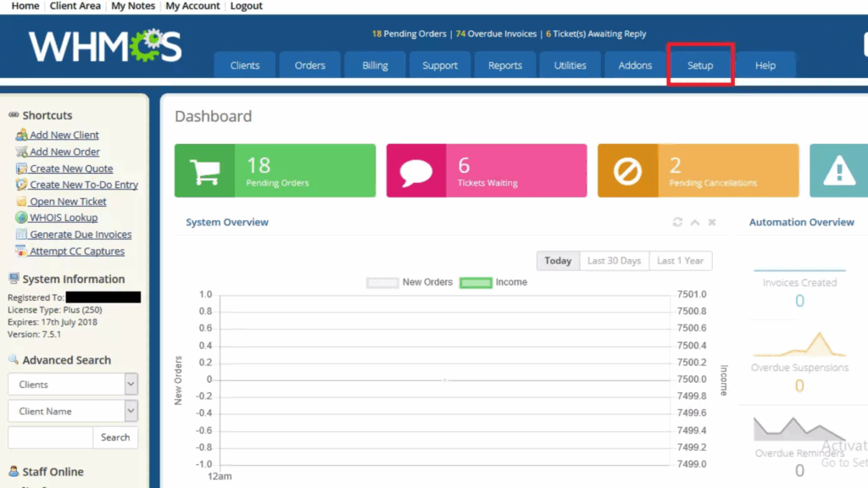Toggle the New Orders legend swatch
This screenshot has height=488, width=868.
pos(382,283)
